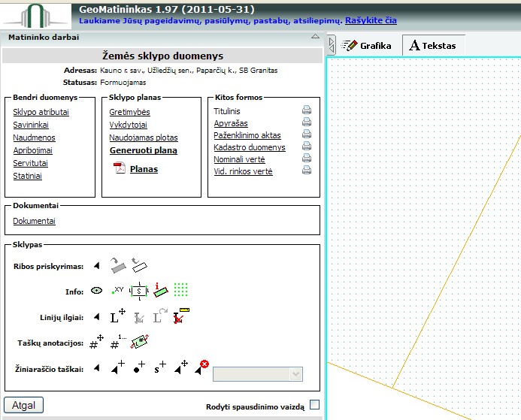Screen dimensions: 521x420
Task: Print Vid. rinkos vertė with printer icon
Action: 307,170
